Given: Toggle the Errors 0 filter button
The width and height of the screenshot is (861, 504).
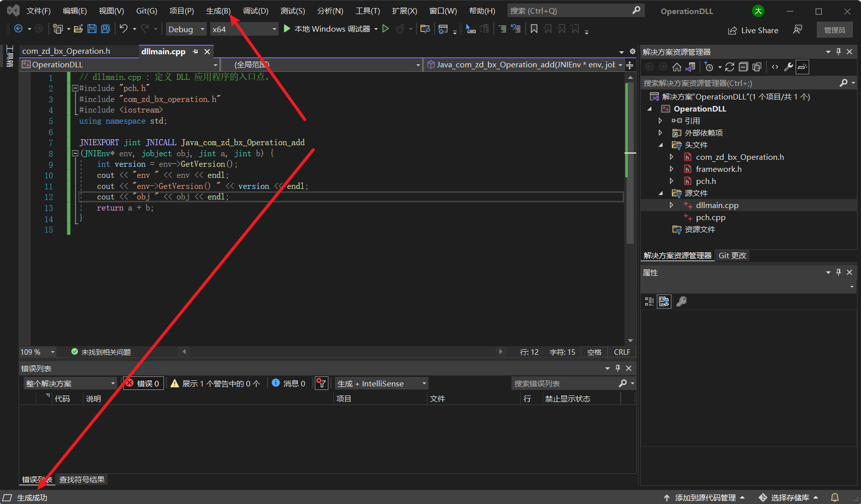Looking at the screenshot, I should (143, 383).
